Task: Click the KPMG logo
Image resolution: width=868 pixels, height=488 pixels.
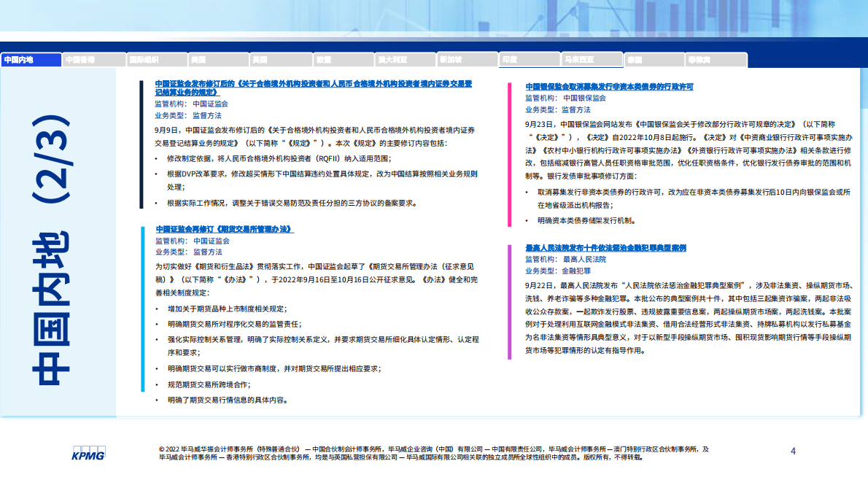Action: pos(88,453)
